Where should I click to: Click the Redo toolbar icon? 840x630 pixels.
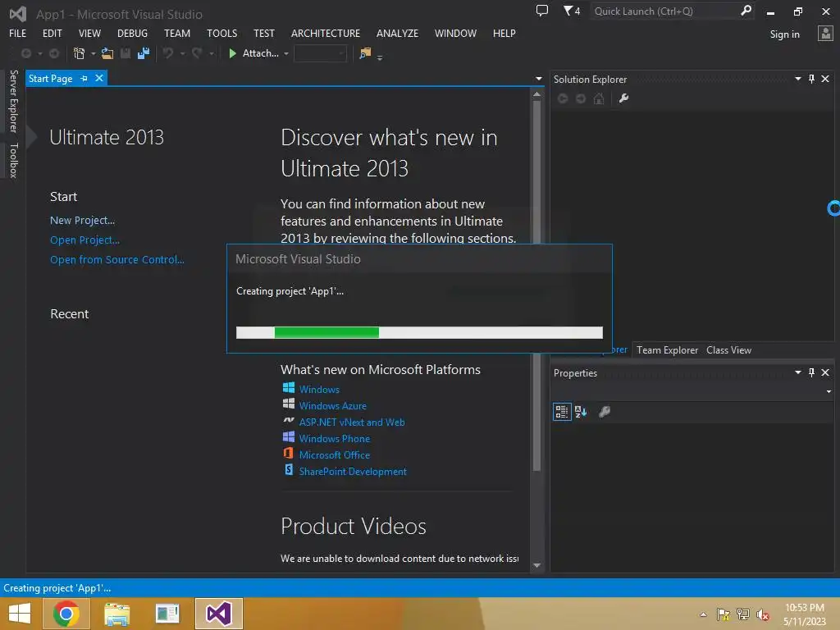197,53
